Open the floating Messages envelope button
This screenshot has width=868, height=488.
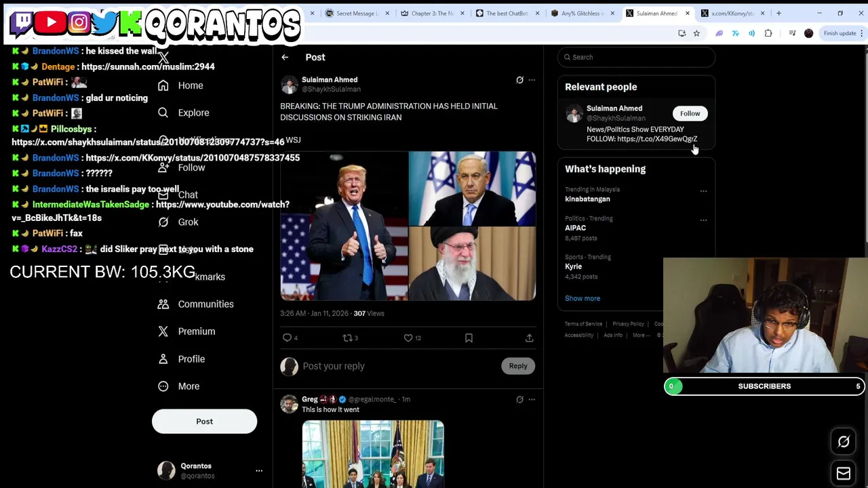844,473
